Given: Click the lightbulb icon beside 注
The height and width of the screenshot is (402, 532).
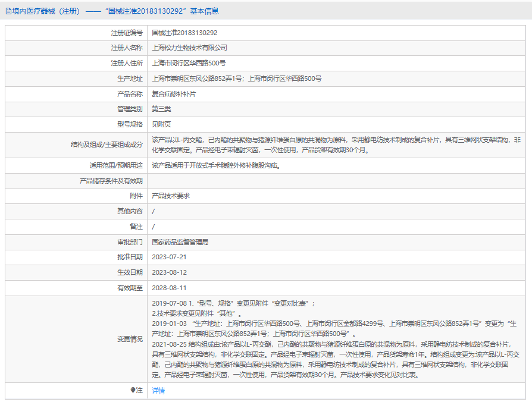Looking at the screenshot, I should coord(133,391).
